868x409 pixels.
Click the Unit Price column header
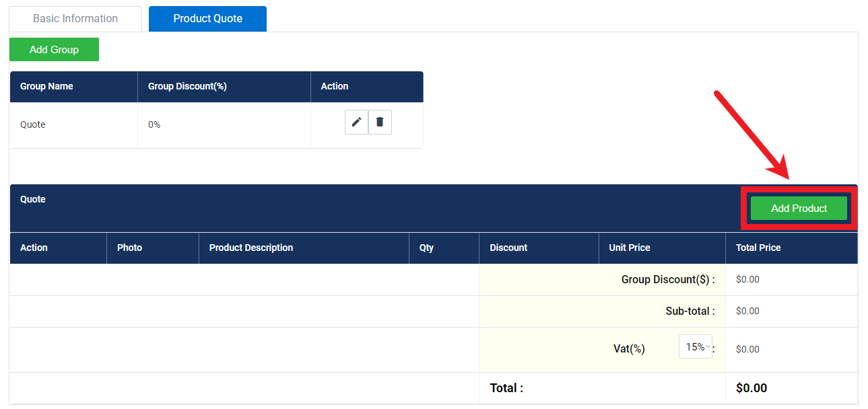[629, 248]
